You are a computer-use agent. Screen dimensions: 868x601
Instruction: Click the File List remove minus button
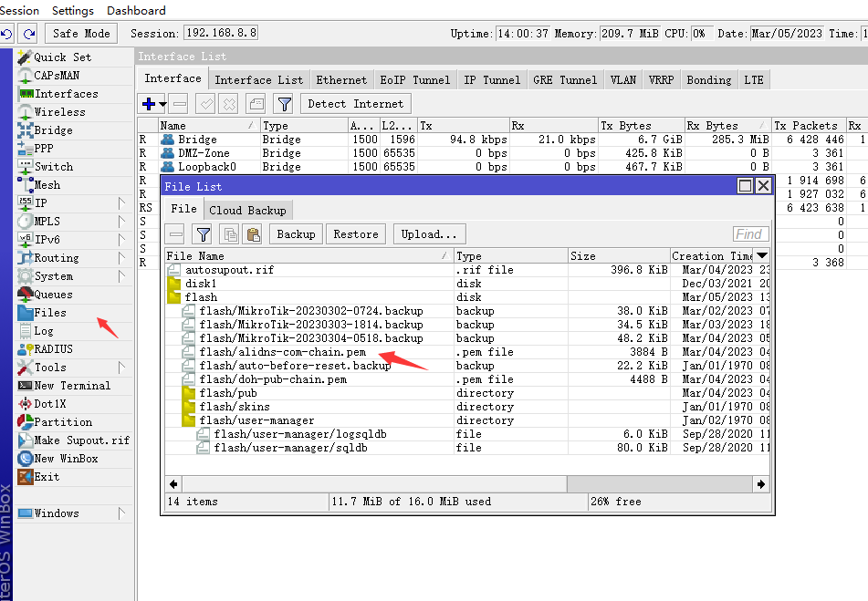click(176, 234)
